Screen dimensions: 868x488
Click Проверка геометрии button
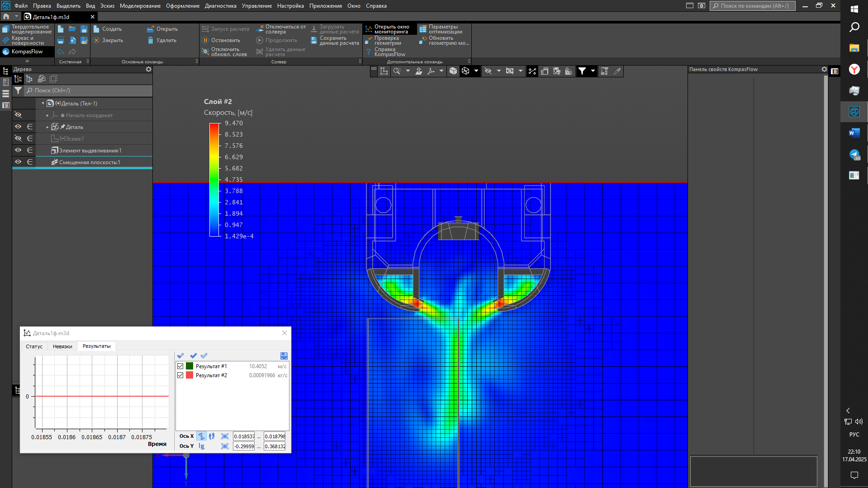click(x=387, y=41)
